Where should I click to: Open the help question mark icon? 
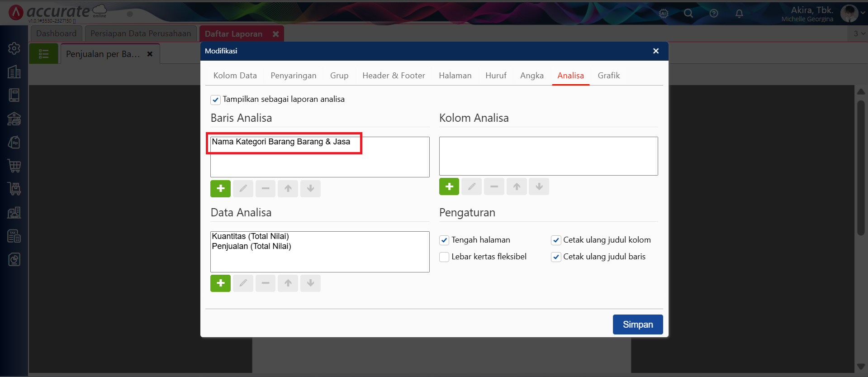click(714, 14)
